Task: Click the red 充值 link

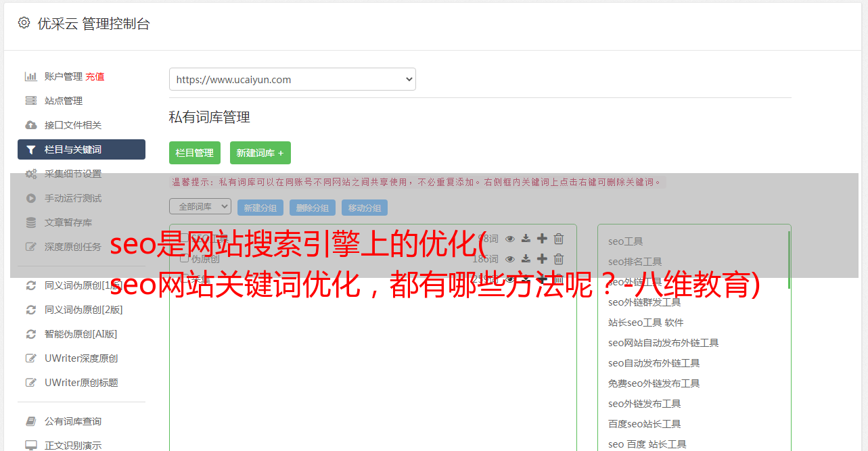Action: pos(95,76)
